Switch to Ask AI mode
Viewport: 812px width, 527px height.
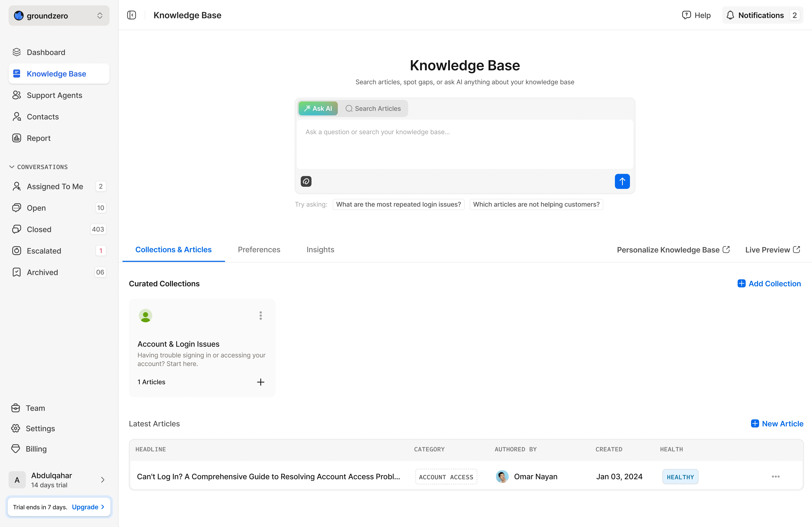(x=318, y=108)
